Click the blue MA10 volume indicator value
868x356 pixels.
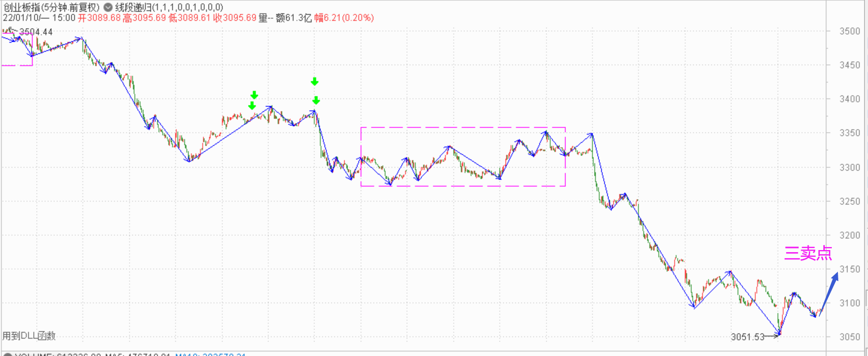pyautogui.click(x=210, y=354)
